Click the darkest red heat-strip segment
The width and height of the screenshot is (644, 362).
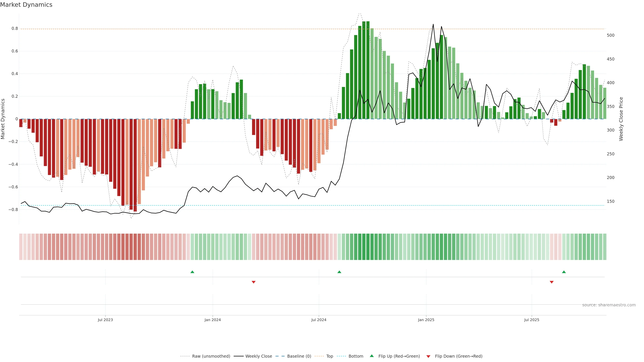[135, 247]
